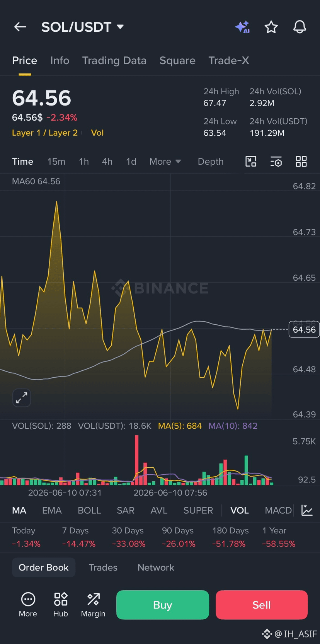The width and height of the screenshot is (320, 644).
Task: Open the AI sparkle assistant icon
Action: (x=242, y=27)
